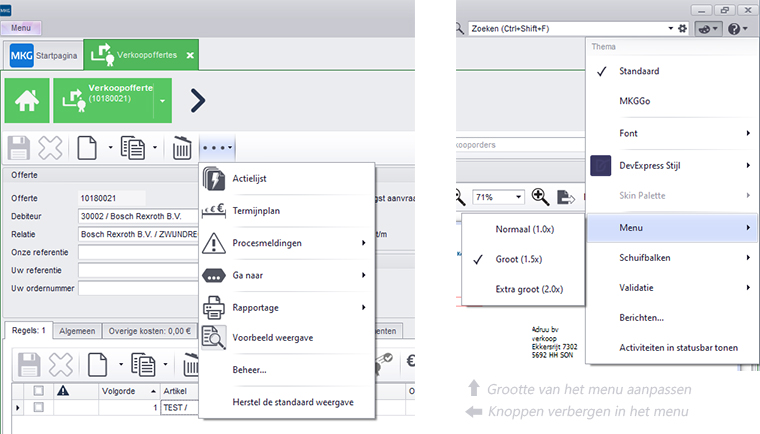Click the help question mark icon

pyautogui.click(x=737, y=29)
